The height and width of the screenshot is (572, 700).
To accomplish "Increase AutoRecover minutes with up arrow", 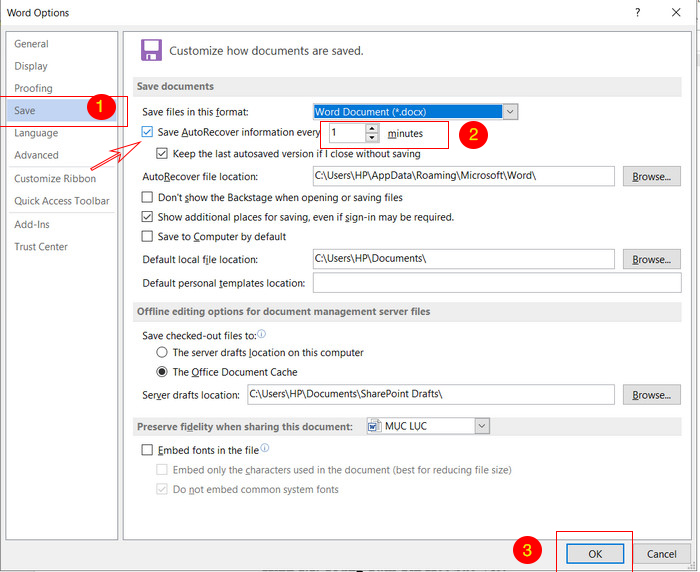I will point(372,128).
